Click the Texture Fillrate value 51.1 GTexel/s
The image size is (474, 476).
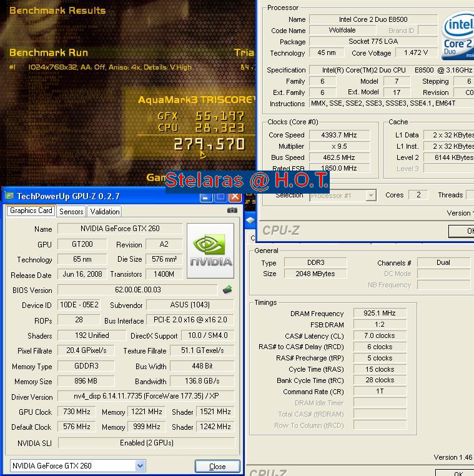202,350
